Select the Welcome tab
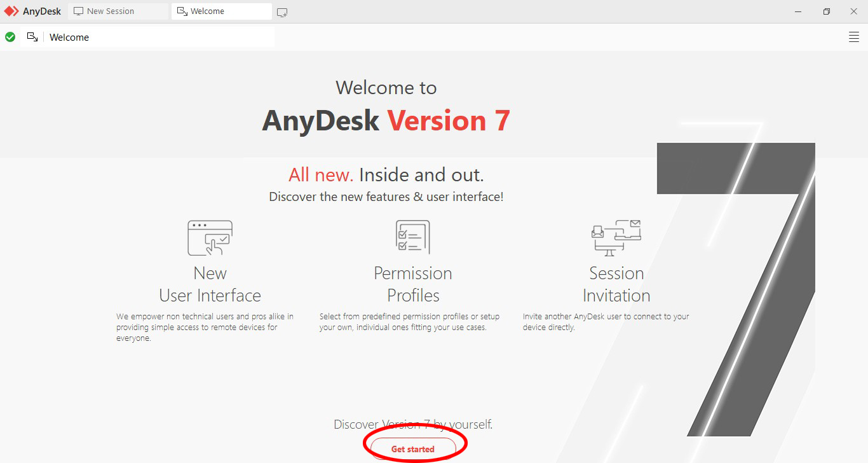This screenshot has height=463, width=868. coord(221,11)
